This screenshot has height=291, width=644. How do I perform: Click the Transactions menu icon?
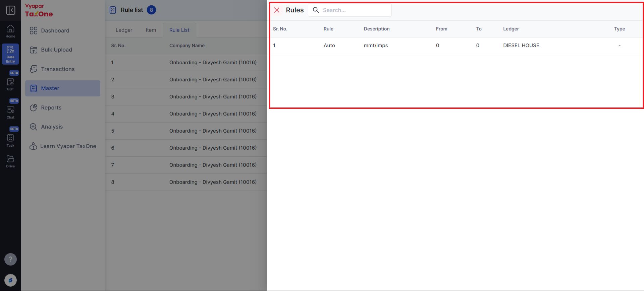point(34,69)
